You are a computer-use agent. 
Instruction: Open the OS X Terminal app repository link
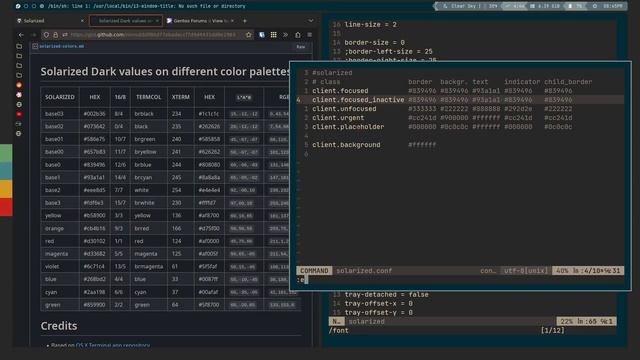113,345
